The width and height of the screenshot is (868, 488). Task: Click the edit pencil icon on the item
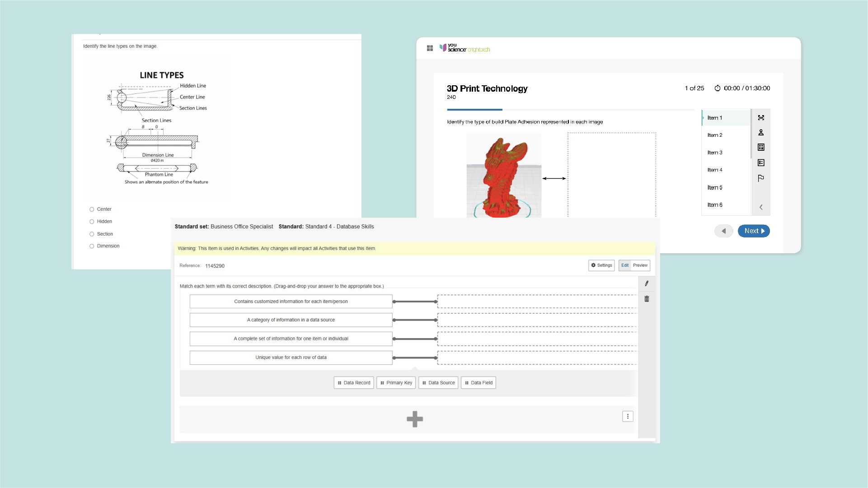(647, 284)
